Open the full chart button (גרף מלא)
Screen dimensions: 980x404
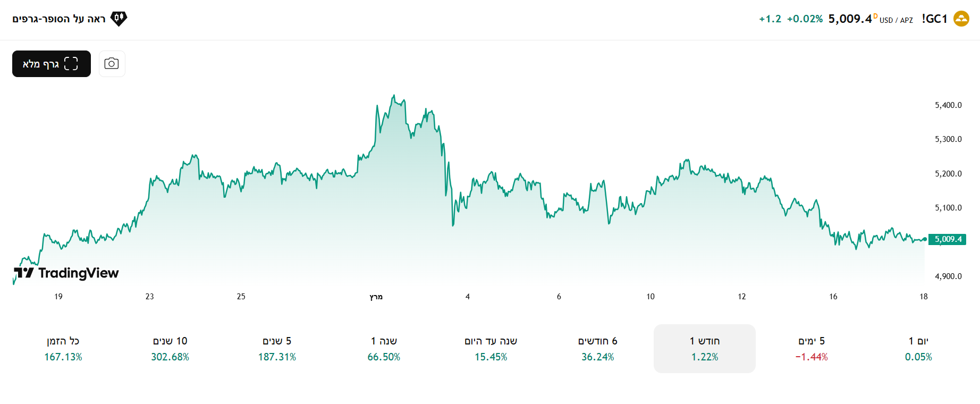point(52,64)
